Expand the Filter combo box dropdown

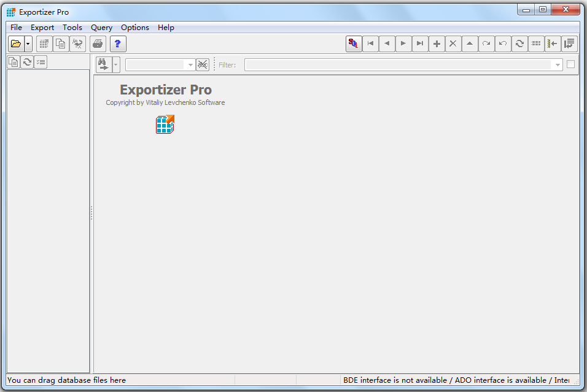558,65
